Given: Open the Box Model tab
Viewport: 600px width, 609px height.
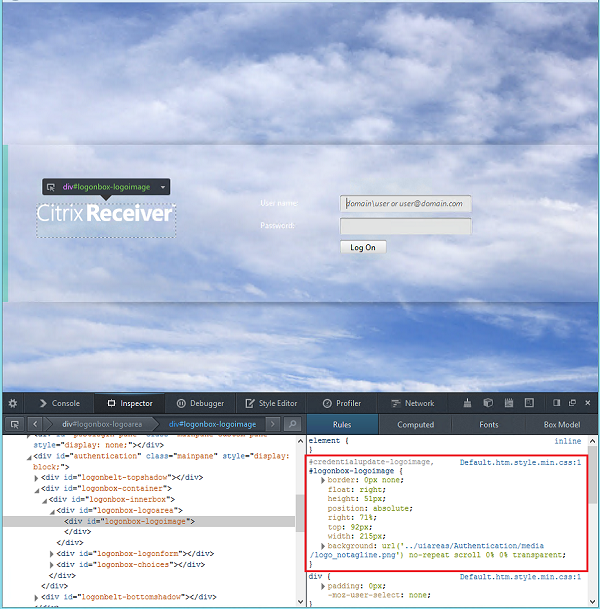Looking at the screenshot, I should click(562, 424).
